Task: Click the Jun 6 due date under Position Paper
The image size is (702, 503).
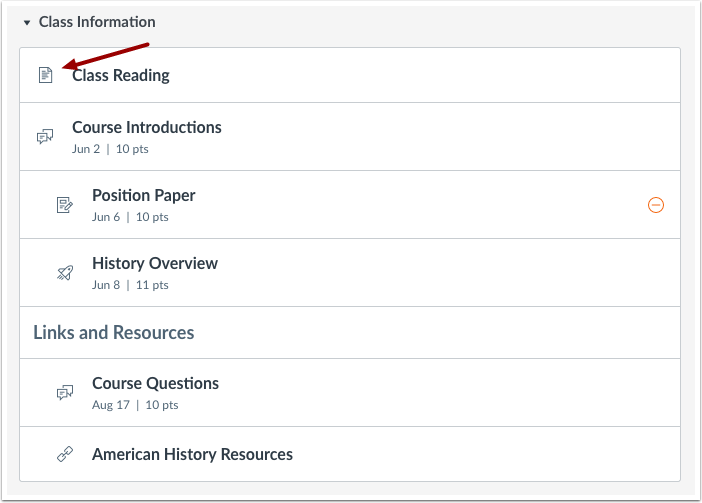Action: point(106,217)
